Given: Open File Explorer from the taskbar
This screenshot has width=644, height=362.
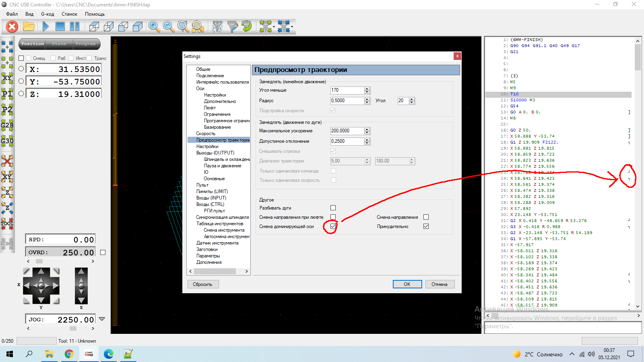Looking at the screenshot, I should tap(49, 354).
